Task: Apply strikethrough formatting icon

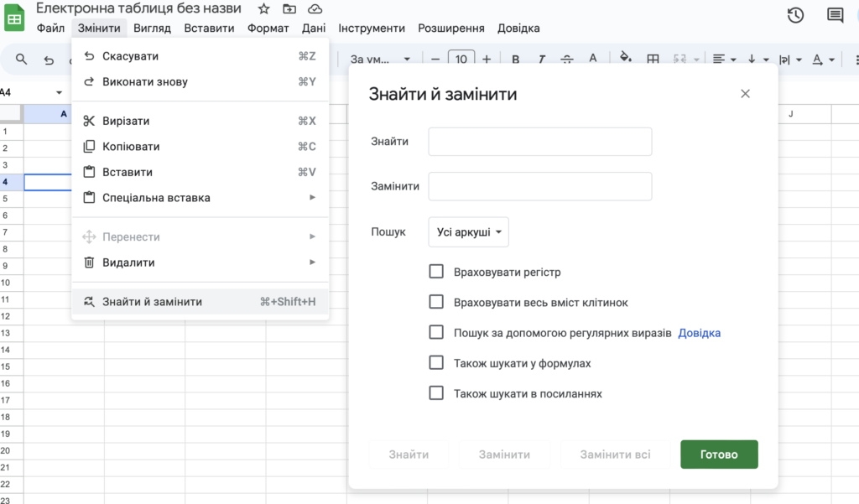Action: (x=567, y=60)
